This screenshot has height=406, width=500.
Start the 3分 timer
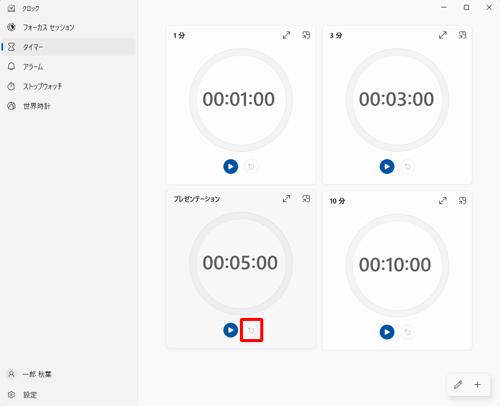(387, 166)
